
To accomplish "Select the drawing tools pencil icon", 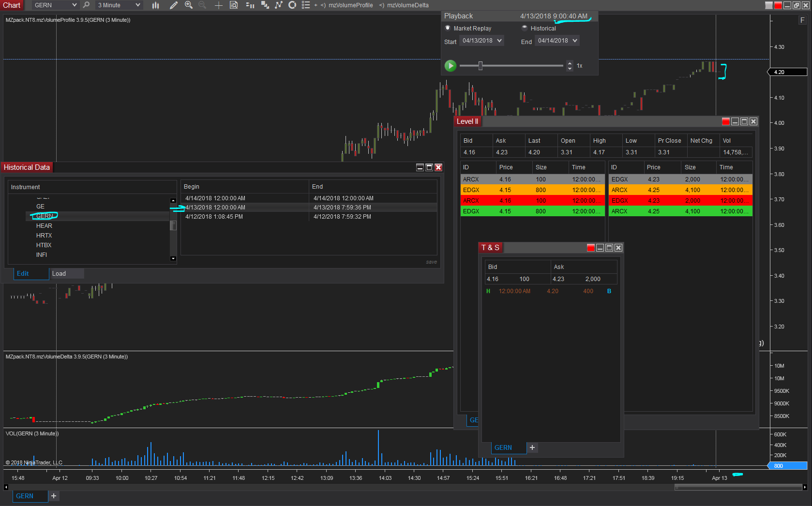I will pos(174,5).
